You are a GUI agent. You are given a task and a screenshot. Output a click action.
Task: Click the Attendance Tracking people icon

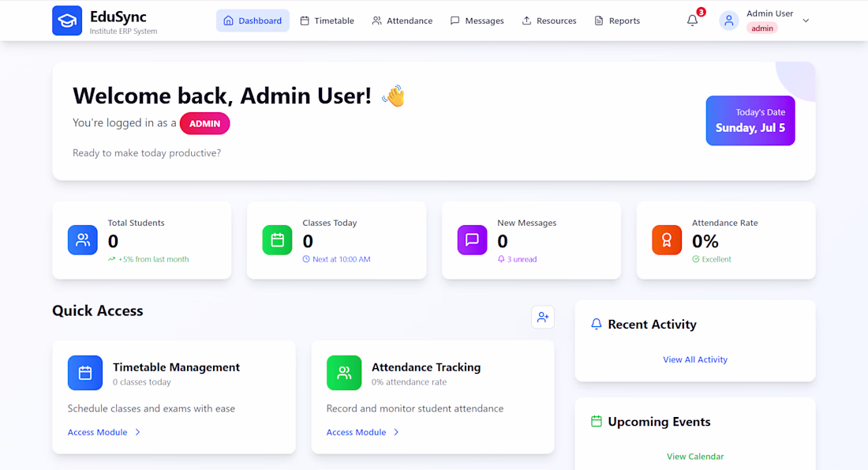pos(344,373)
